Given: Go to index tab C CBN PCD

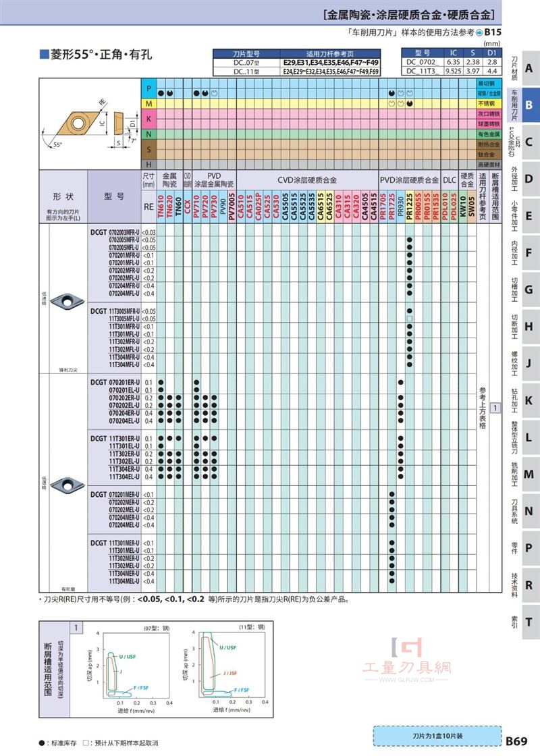Looking at the screenshot, I should (x=522, y=142).
